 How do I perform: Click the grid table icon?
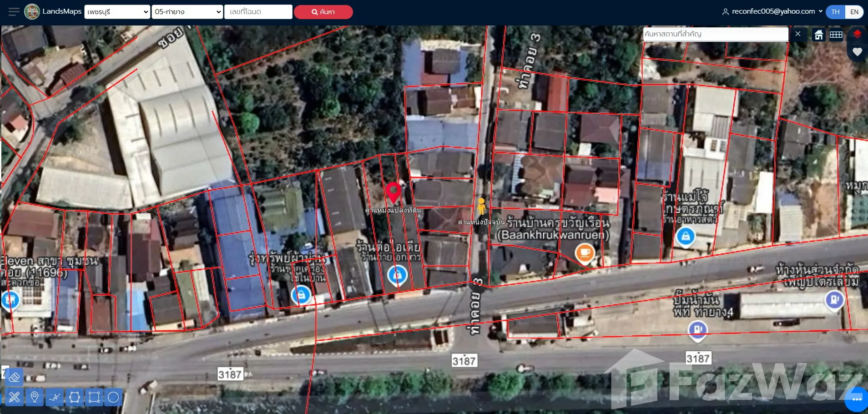tap(836, 35)
